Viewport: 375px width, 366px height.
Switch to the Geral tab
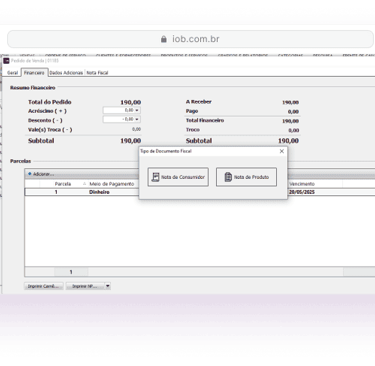(13, 73)
